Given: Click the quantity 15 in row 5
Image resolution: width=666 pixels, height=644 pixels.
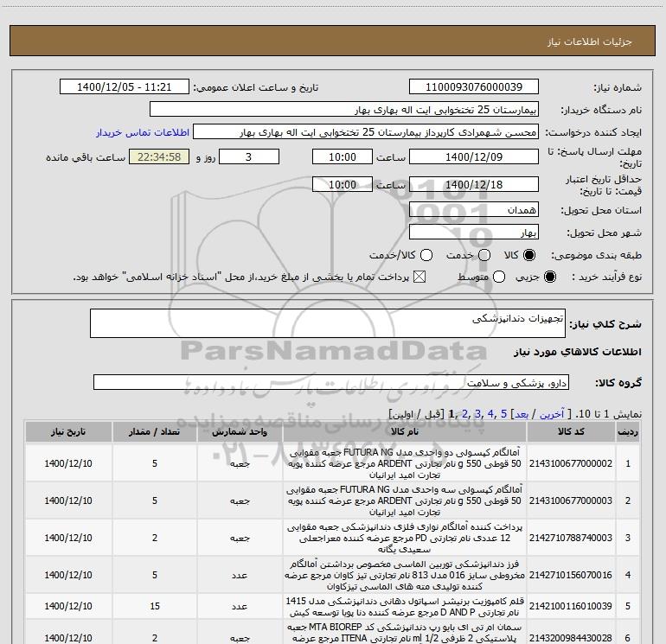Looking at the screenshot, I should click(155, 606).
